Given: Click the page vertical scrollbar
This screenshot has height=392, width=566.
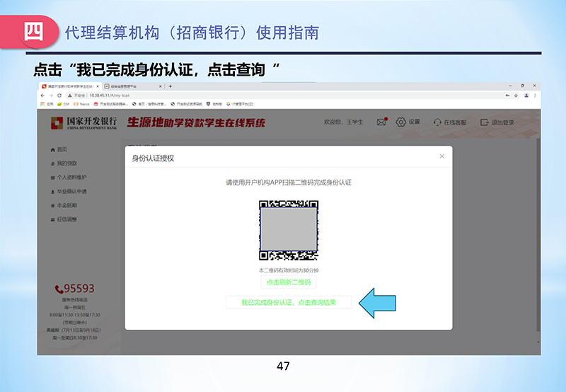Looking at the screenshot, I should click(538, 235).
